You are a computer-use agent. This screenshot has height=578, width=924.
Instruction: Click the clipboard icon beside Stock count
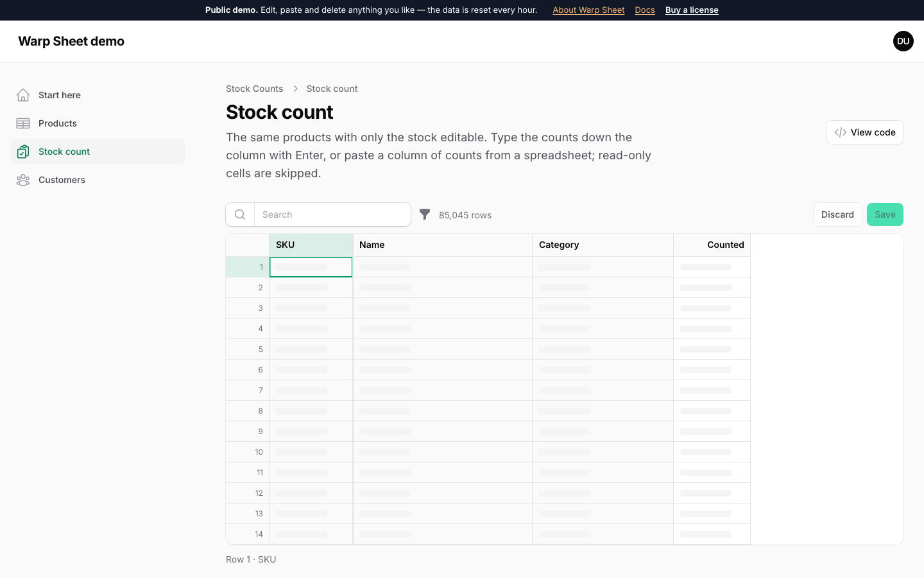tap(23, 152)
